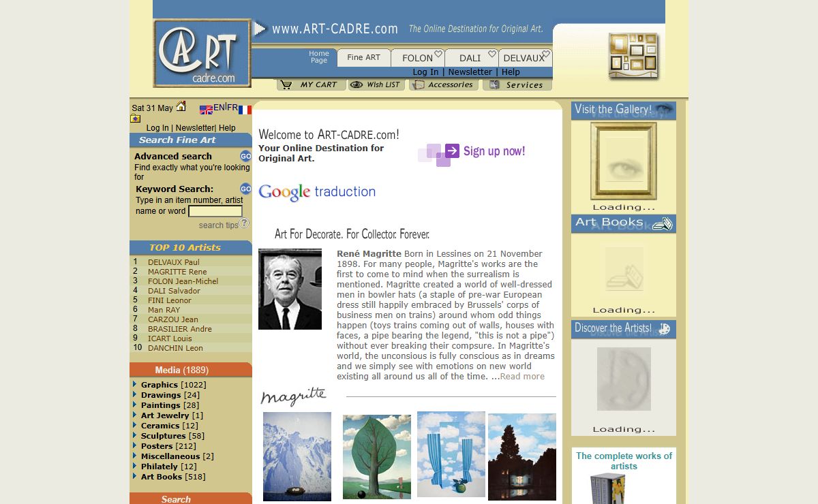Open Google traduction link
Screen dimensions: 818x504
click(x=317, y=192)
